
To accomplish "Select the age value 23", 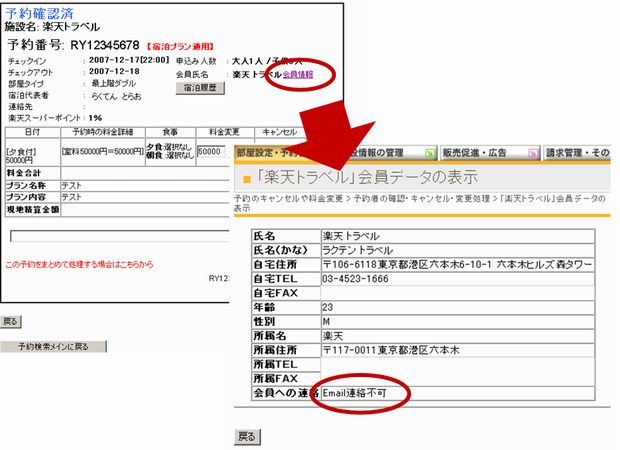I will (x=327, y=307).
